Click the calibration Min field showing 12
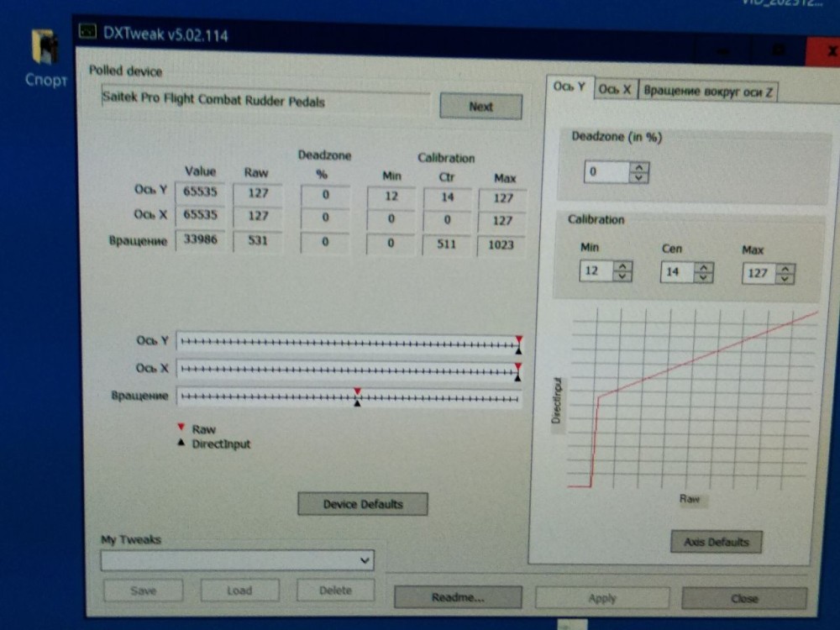840x630 pixels. [x=596, y=271]
